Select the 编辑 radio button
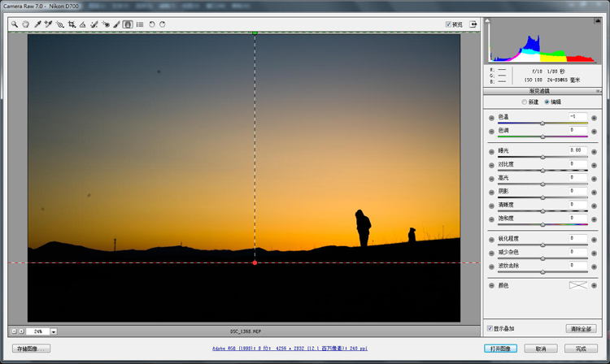Viewport: 610px width, 364px height. tap(547, 102)
